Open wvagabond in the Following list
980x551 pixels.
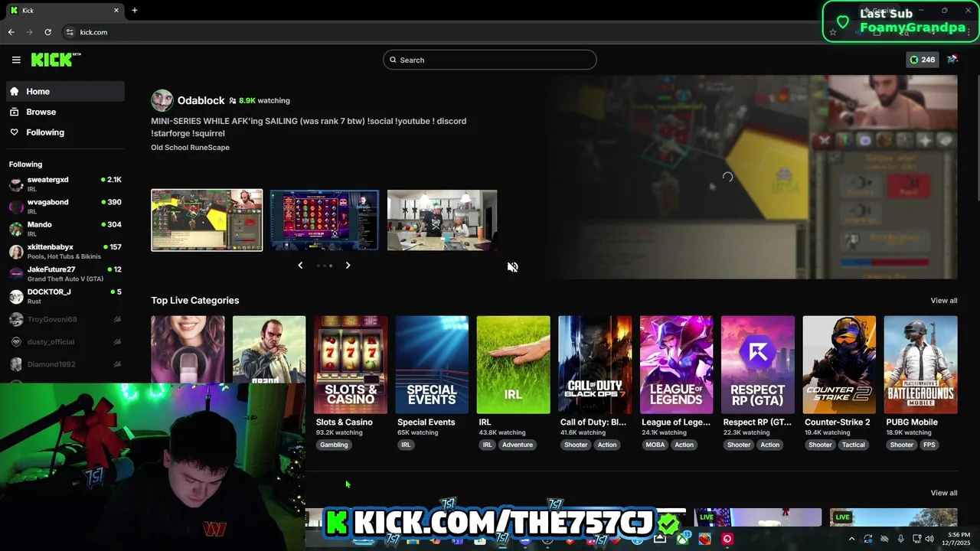pos(65,206)
